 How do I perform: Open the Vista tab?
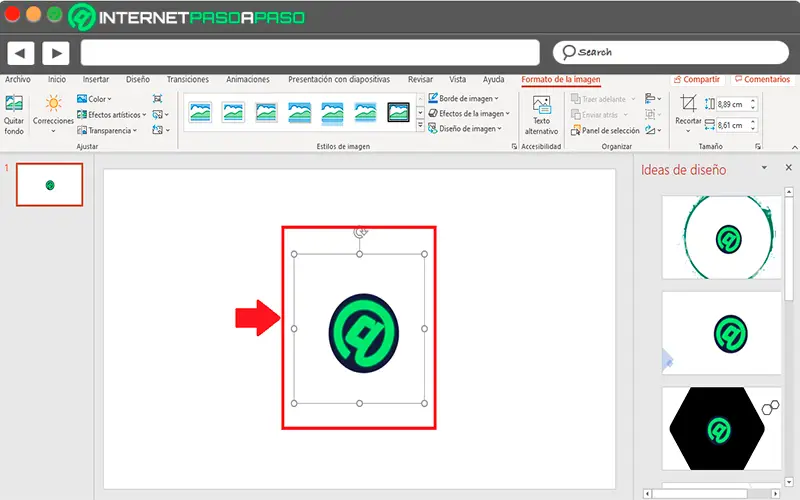458,79
